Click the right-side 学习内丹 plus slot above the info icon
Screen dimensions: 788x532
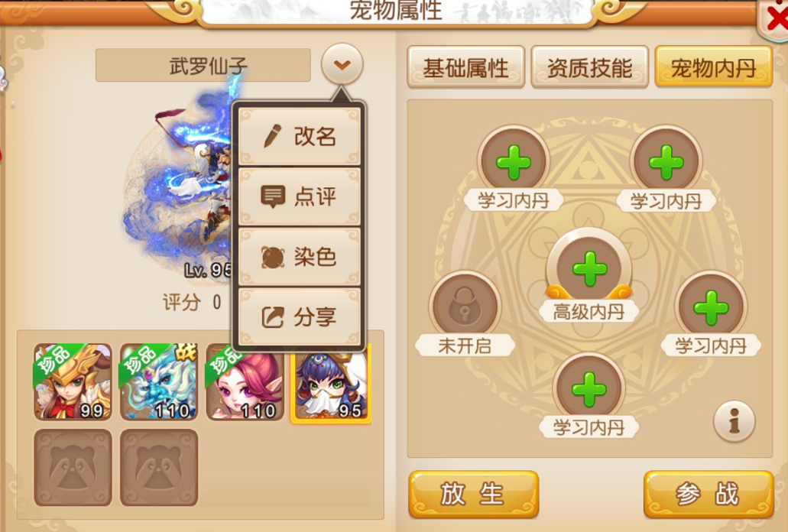coord(711,307)
